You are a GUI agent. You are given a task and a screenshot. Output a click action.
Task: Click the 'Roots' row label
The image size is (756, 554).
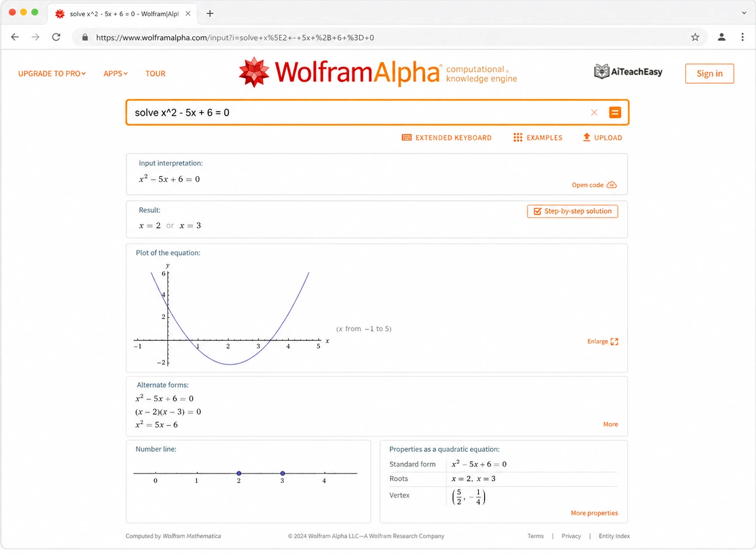(399, 478)
